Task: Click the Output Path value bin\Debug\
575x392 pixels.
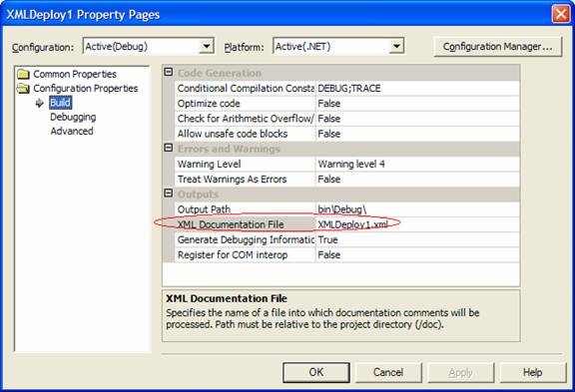Action: tap(417, 209)
